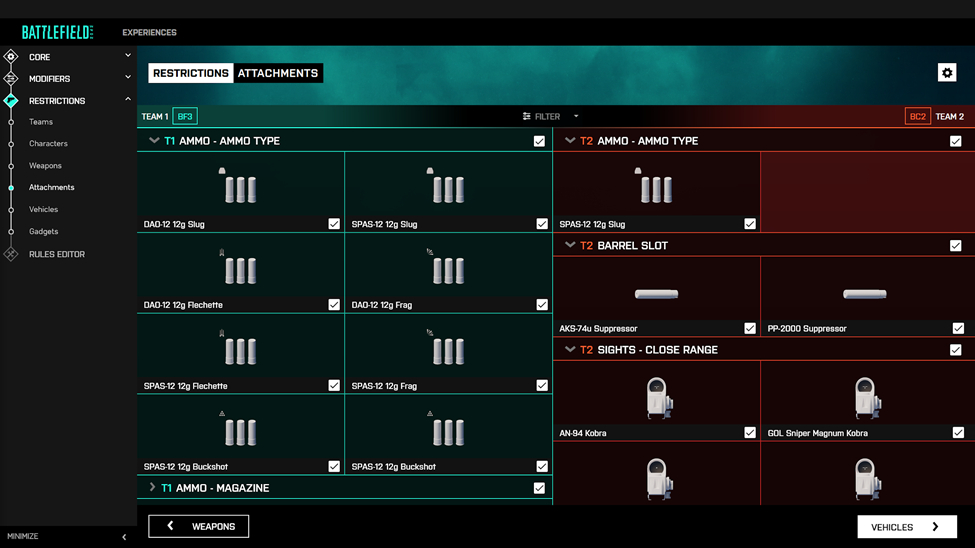Click the Restrictions sidebar icon
975x548 pixels.
click(x=11, y=101)
